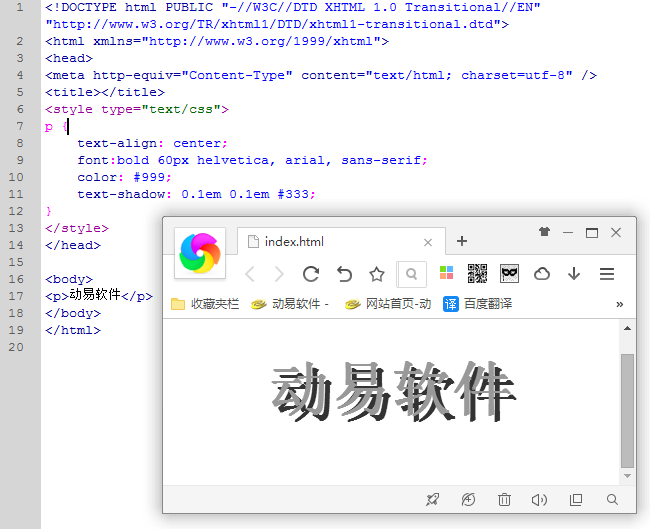Screen dimensions: 650x529
Task: Open the QR code tool
Action: [x=477, y=273]
